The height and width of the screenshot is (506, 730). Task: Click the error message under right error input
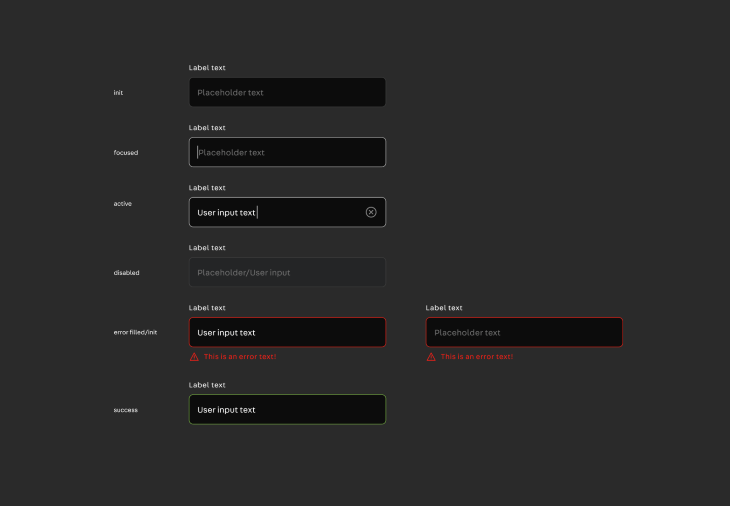pos(477,357)
